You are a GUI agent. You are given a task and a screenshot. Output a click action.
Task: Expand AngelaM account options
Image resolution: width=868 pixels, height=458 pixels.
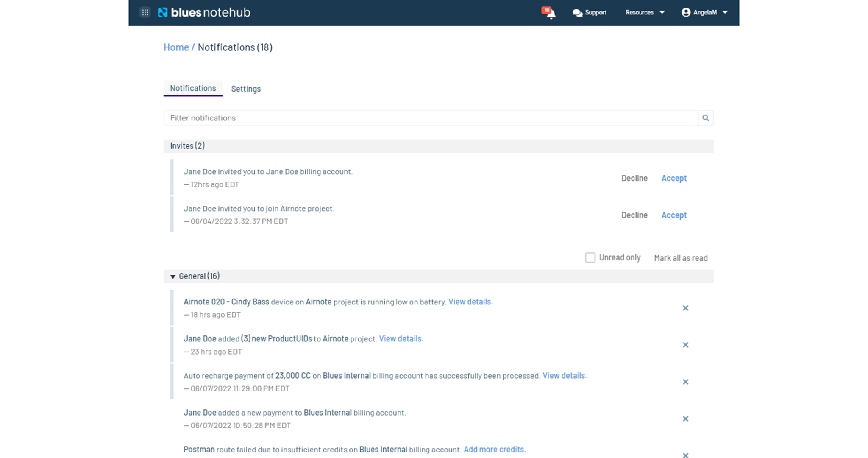[708, 12]
